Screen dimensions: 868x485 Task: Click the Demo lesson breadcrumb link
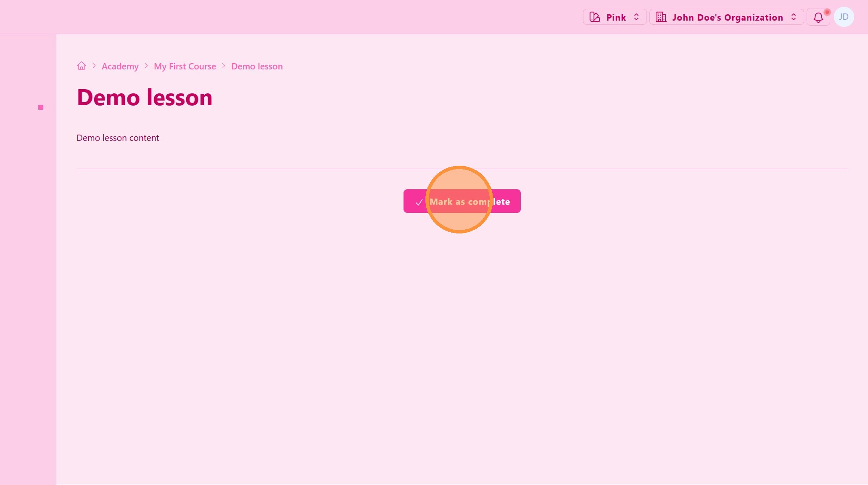(x=257, y=66)
